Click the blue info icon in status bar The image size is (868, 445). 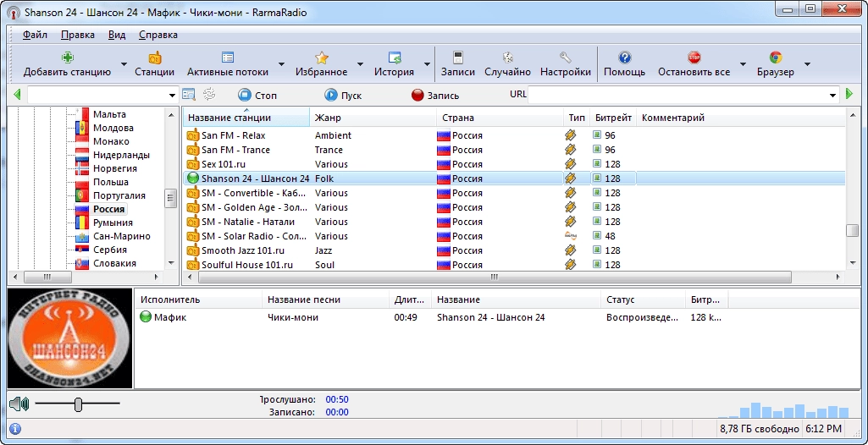pyautogui.click(x=15, y=429)
